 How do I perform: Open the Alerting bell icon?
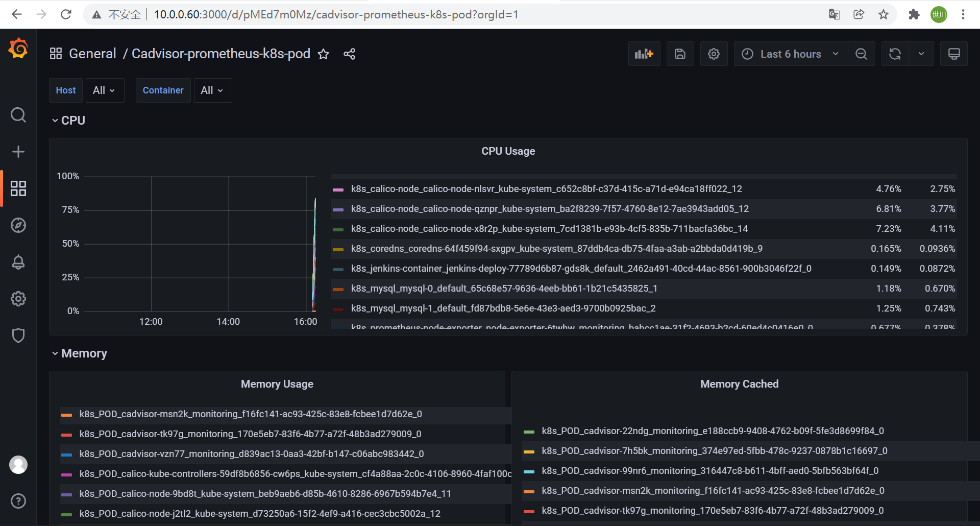click(x=18, y=262)
